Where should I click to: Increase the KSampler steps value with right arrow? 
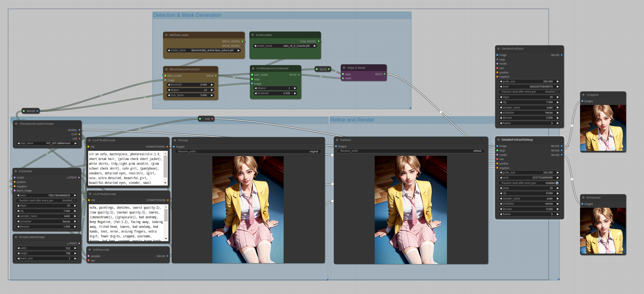coord(75,206)
